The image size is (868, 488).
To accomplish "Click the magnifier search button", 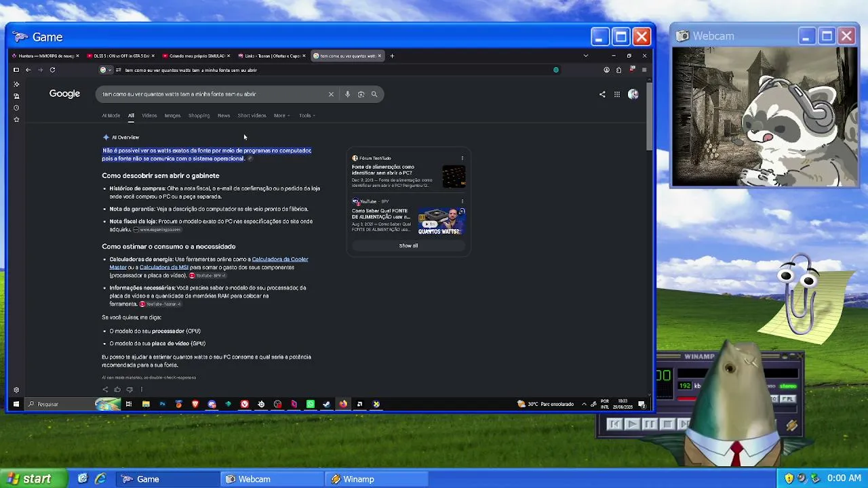I will click(374, 94).
